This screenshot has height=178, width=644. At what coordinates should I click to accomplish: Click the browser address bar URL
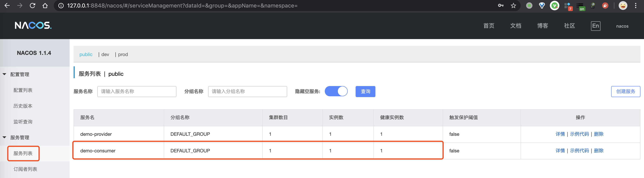click(182, 6)
